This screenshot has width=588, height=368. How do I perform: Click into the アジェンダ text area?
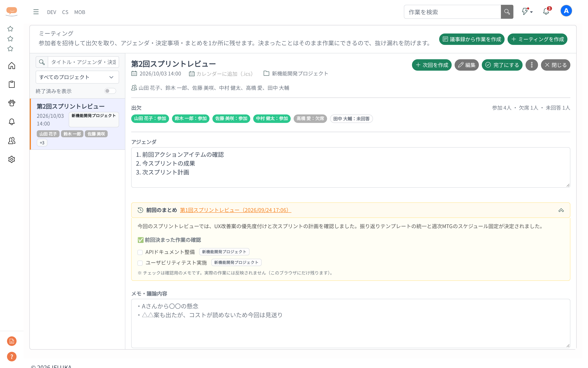tap(350, 167)
